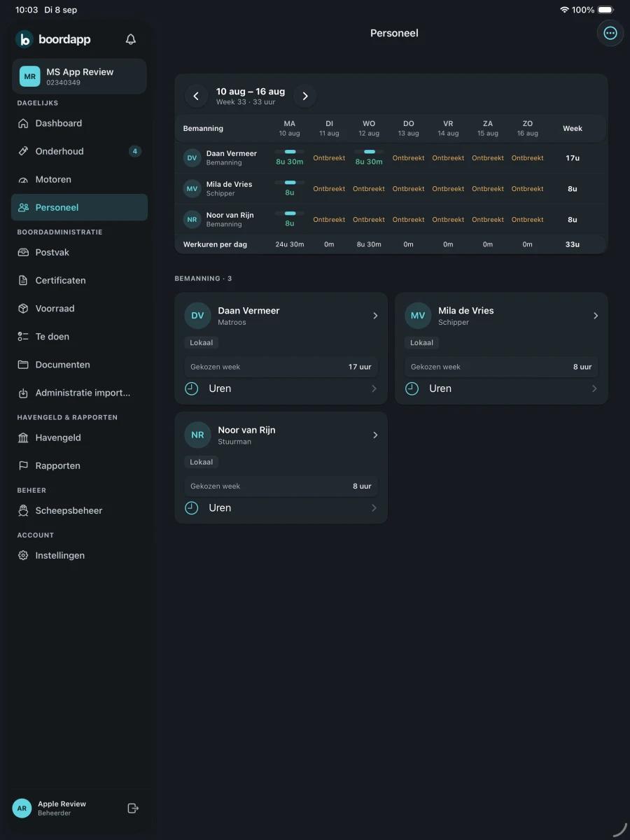
Task: Open the MS App Review vessel selector
Action: coord(79,76)
